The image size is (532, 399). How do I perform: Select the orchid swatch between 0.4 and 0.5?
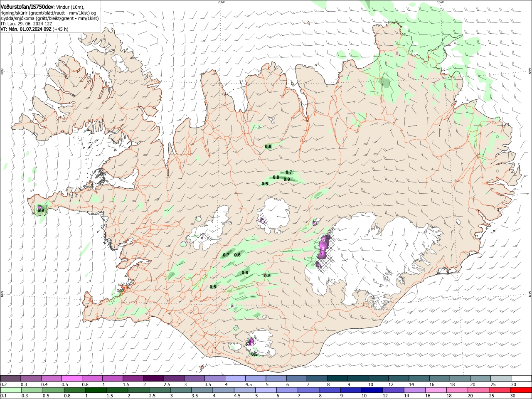pos(51,379)
